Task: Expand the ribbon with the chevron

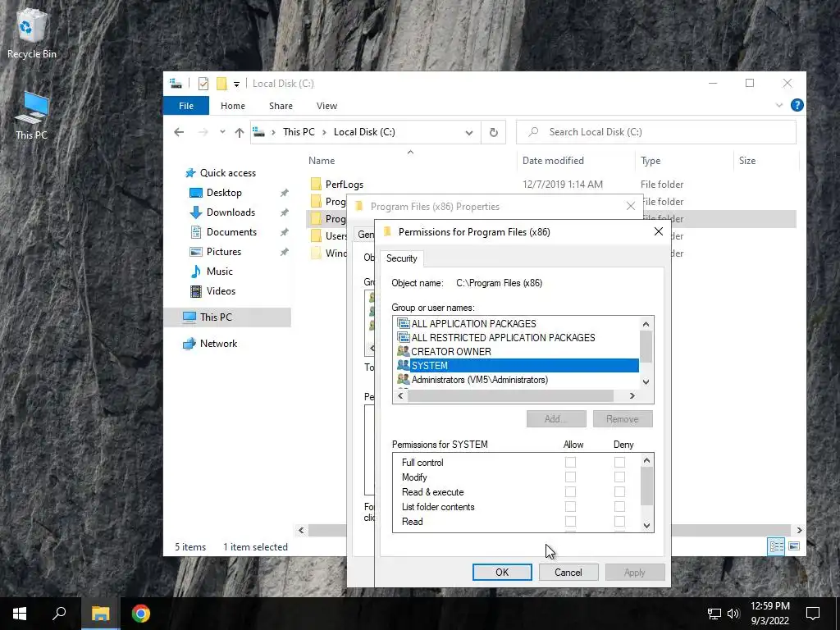Action: (x=779, y=106)
